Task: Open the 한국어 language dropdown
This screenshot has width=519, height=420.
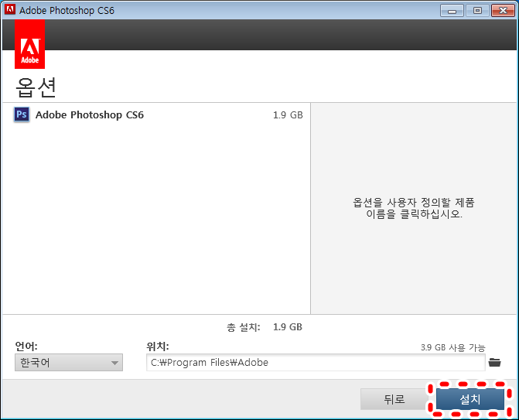Action: pyautogui.click(x=69, y=363)
